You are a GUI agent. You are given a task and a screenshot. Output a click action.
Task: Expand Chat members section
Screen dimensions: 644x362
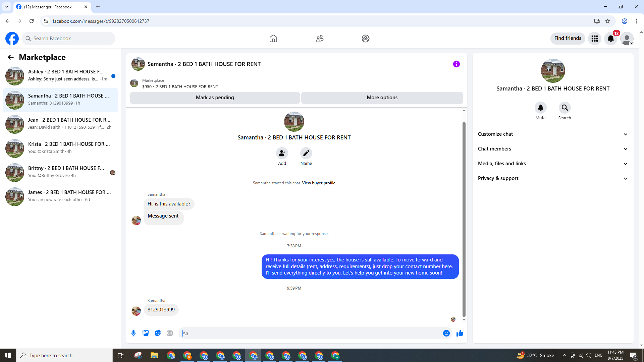click(552, 149)
